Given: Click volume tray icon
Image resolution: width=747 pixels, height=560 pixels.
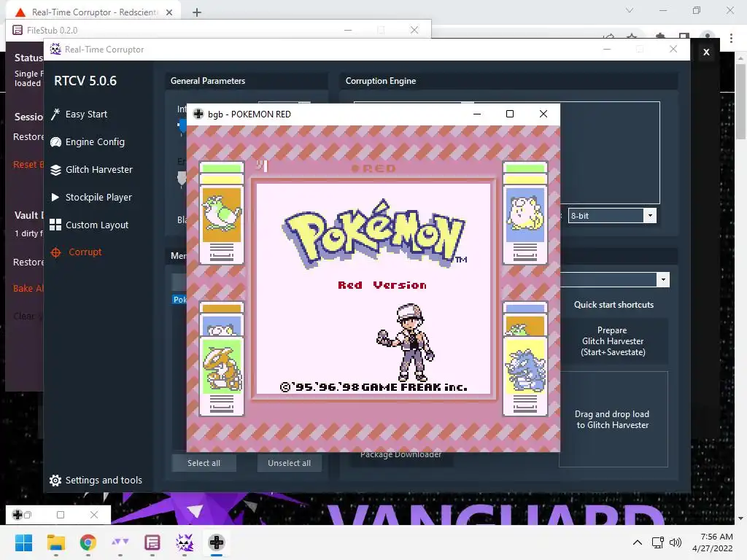Looking at the screenshot, I should pyautogui.click(x=675, y=542).
